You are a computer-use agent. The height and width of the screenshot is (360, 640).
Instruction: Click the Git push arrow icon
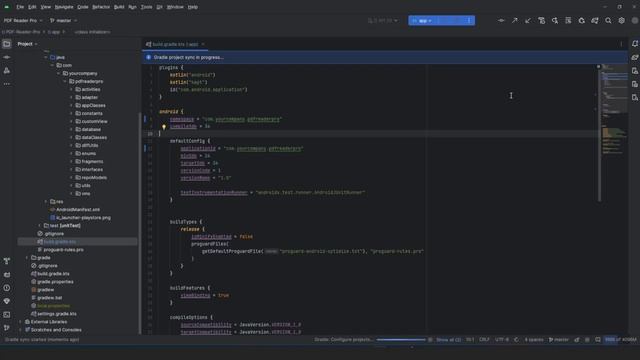(x=515, y=20)
